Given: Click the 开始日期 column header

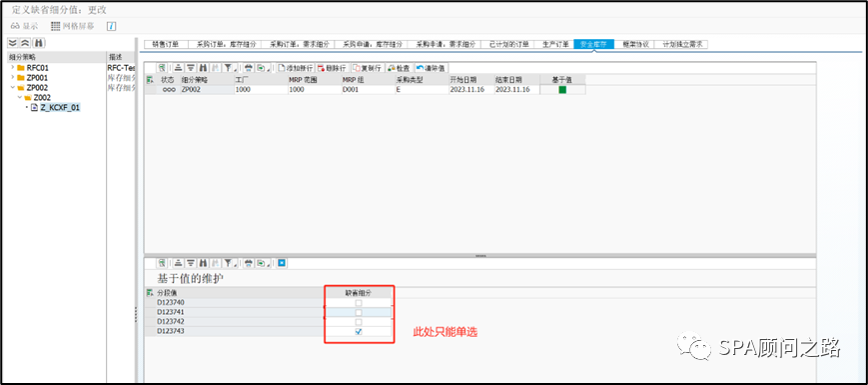Looking at the screenshot, I should 471,80.
